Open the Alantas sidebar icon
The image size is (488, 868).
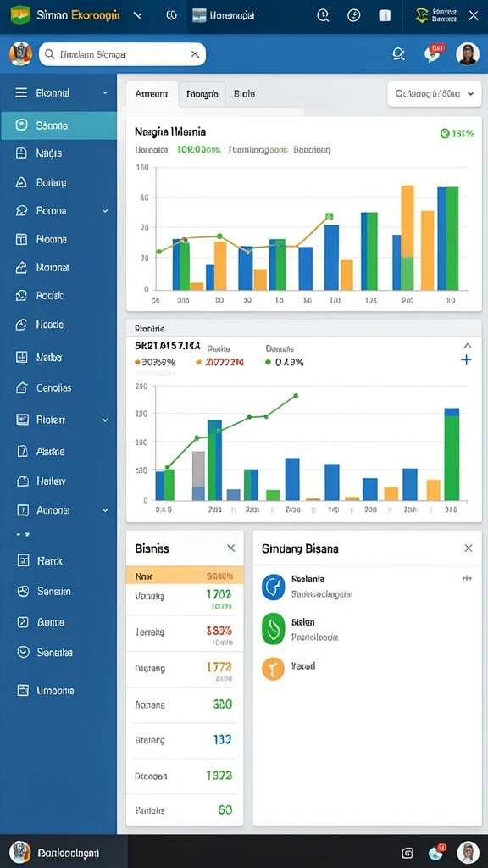tap(22, 451)
